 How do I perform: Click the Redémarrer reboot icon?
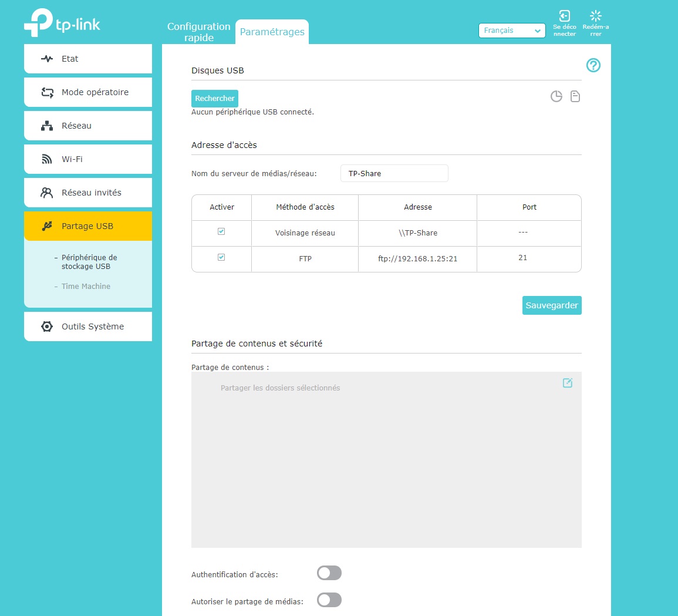pyautogui.click(x=596, y=16)
